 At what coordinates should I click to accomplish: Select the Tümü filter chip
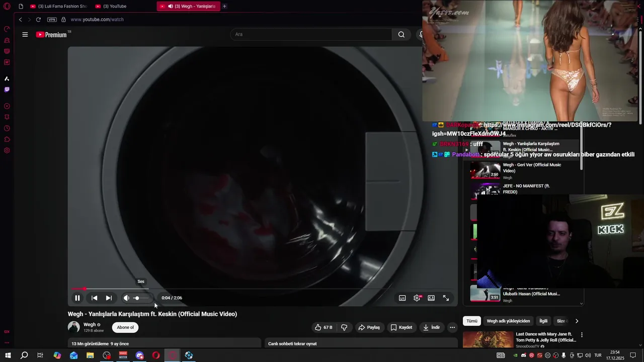pyautogui.click(x=472, y=321)
